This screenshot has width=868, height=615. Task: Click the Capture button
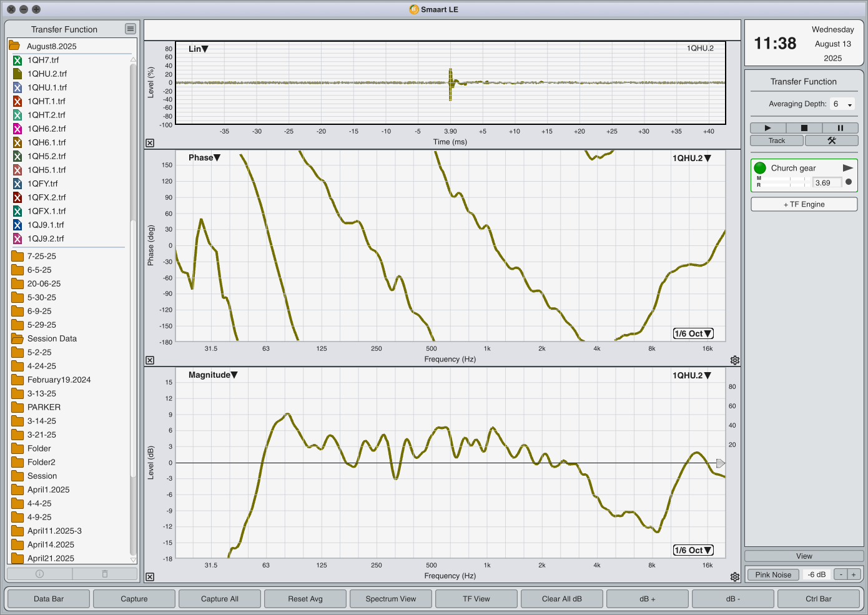click(x=134, y=599)
